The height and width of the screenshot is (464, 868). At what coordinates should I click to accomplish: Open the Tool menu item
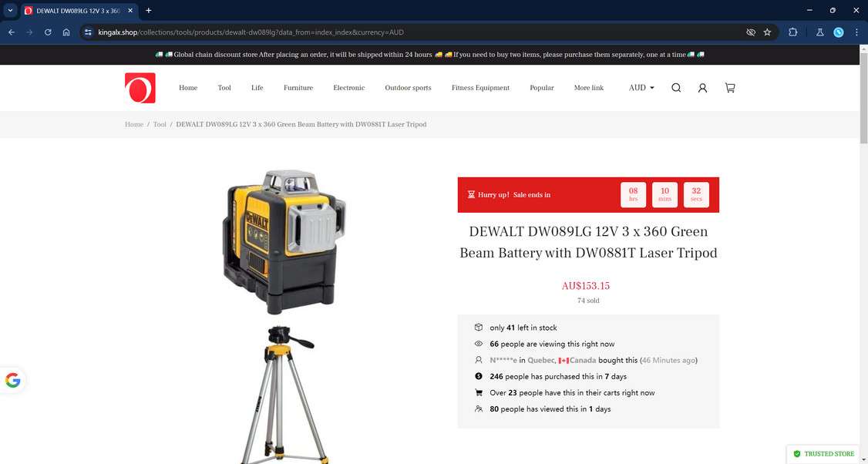224,88
